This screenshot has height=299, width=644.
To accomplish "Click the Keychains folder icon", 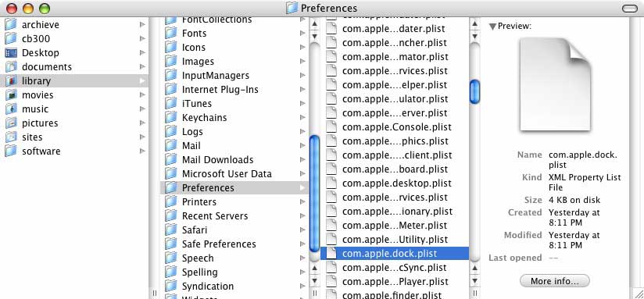I will pyautogui.click(x=171, y=117).
